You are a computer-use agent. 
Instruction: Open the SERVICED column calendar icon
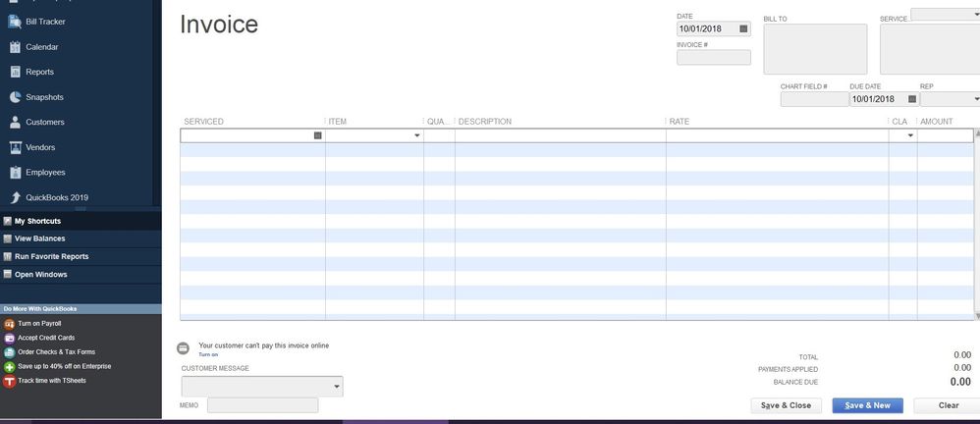(317, 135)
